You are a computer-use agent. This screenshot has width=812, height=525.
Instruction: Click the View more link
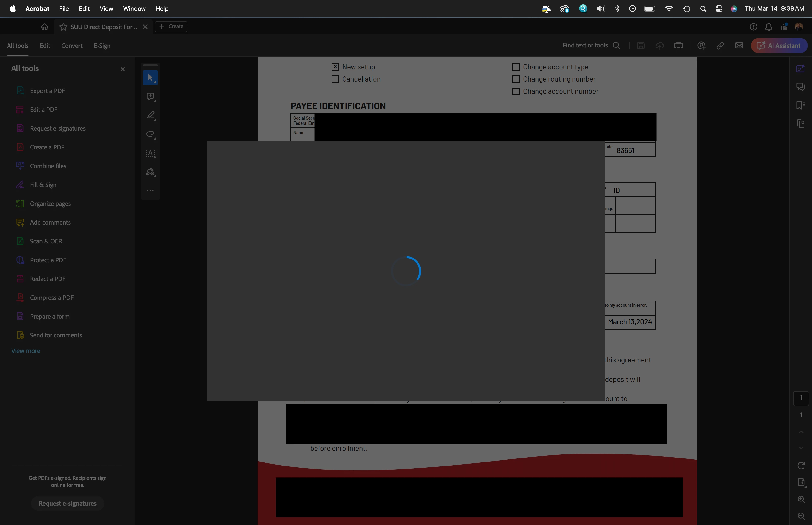(x=26, y=351)
